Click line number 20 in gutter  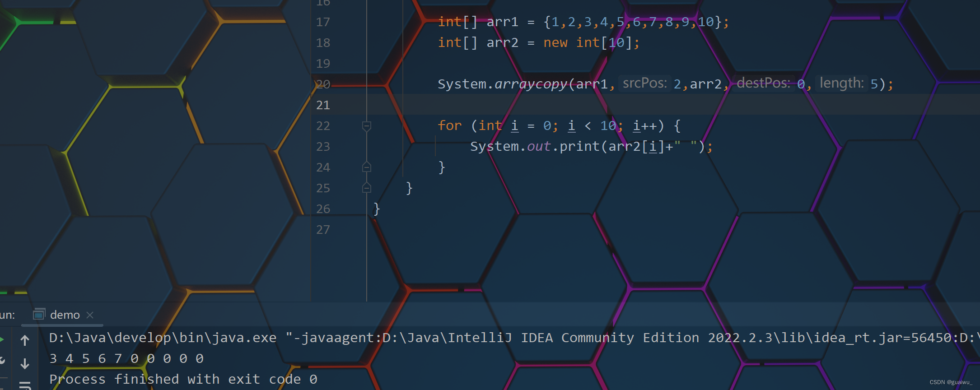pyautogui.click(x=323, y=84)
